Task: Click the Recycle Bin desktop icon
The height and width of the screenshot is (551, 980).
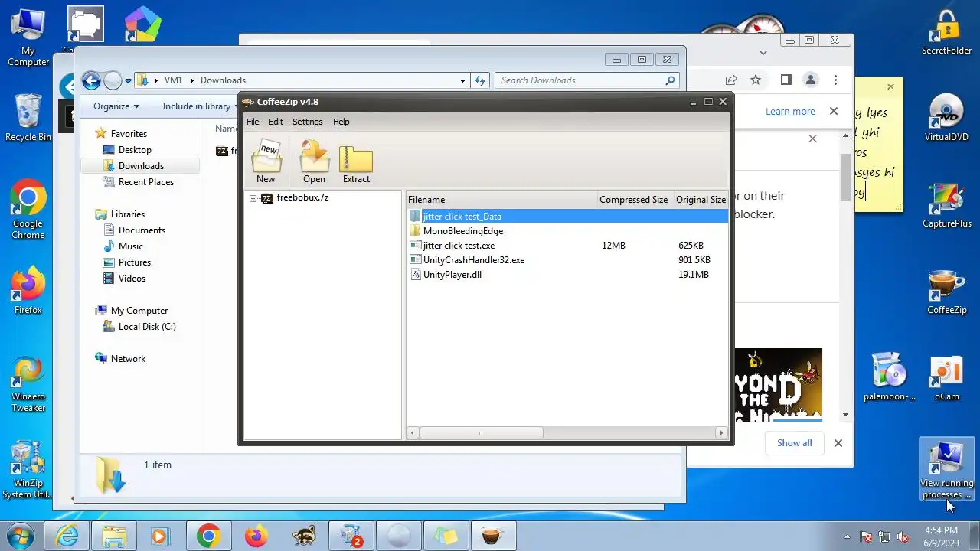Action: coord(28,118)
